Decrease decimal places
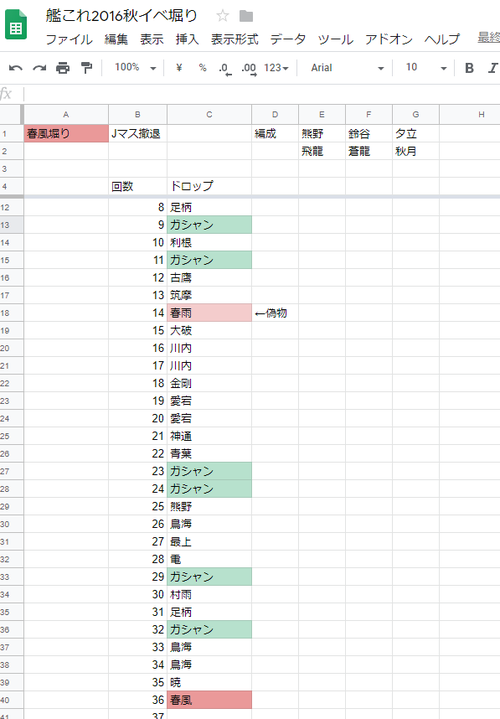 click(225, 68)
